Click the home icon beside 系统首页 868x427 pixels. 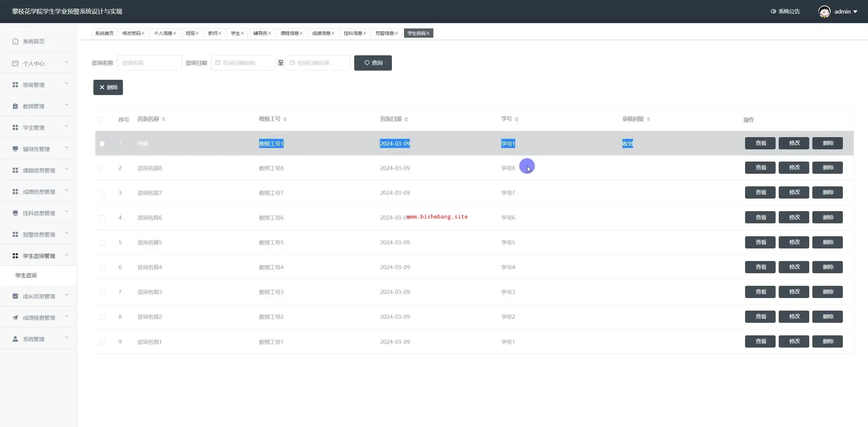pyautogui.click(x=15, y=41)
